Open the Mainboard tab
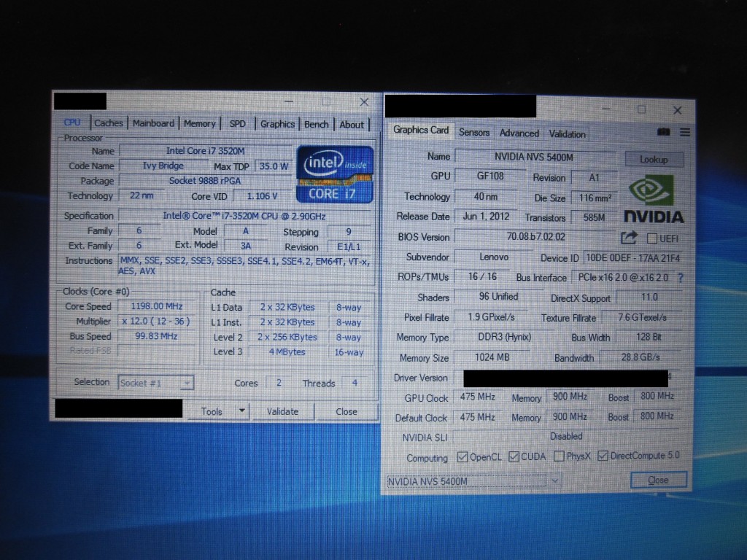The height and width of the screenshot is (560, 747). (x=153, y=123)
